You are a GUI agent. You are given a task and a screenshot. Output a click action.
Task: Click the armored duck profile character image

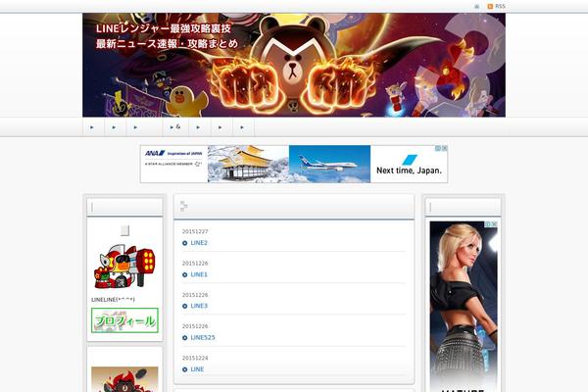tap(124, 267)
